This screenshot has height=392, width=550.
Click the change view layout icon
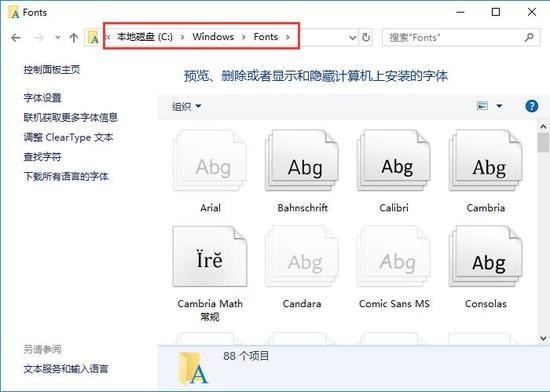click(482, 106)
